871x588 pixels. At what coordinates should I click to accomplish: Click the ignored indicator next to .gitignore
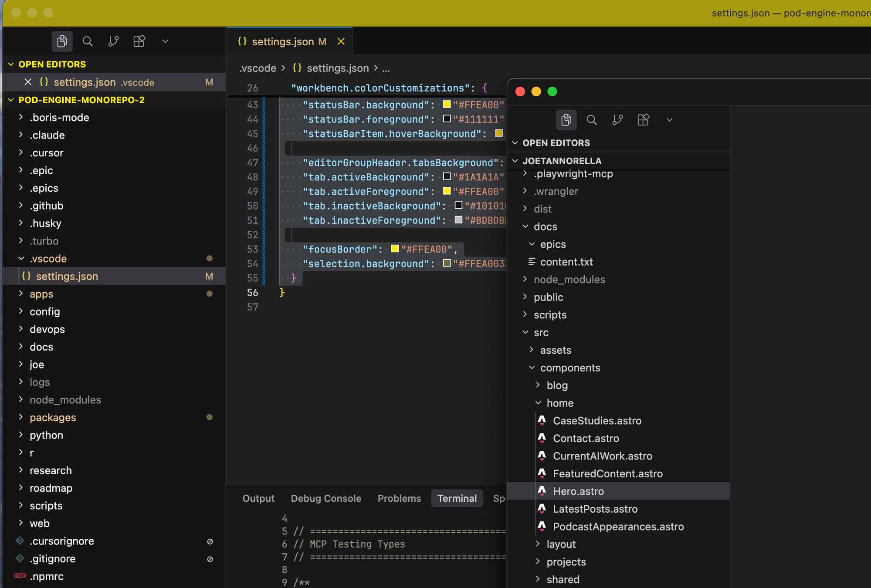pos(210,559)
